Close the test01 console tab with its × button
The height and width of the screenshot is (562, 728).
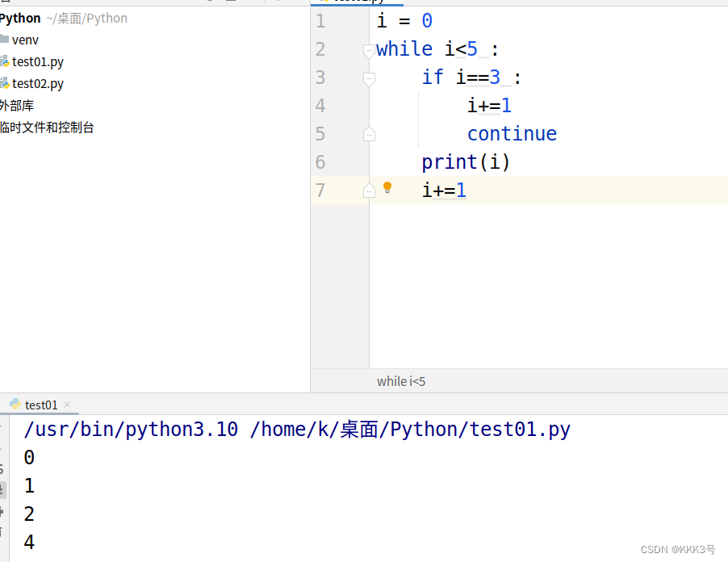66,404
